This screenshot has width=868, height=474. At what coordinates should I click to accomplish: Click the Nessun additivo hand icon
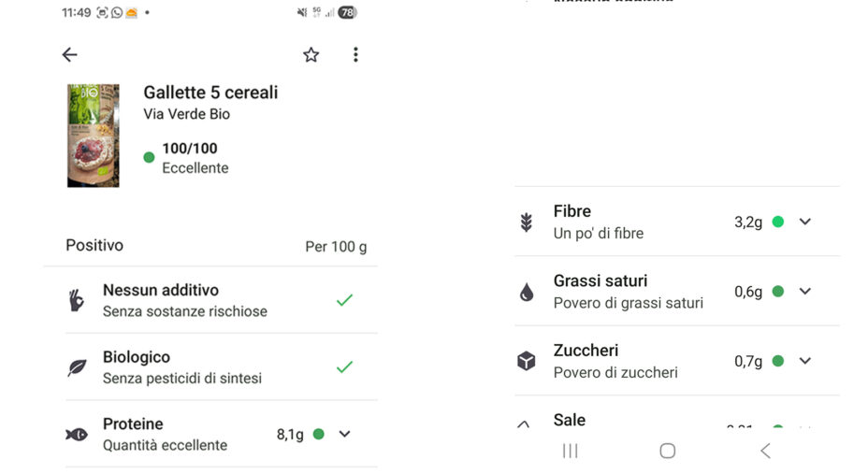coord(77,300)
